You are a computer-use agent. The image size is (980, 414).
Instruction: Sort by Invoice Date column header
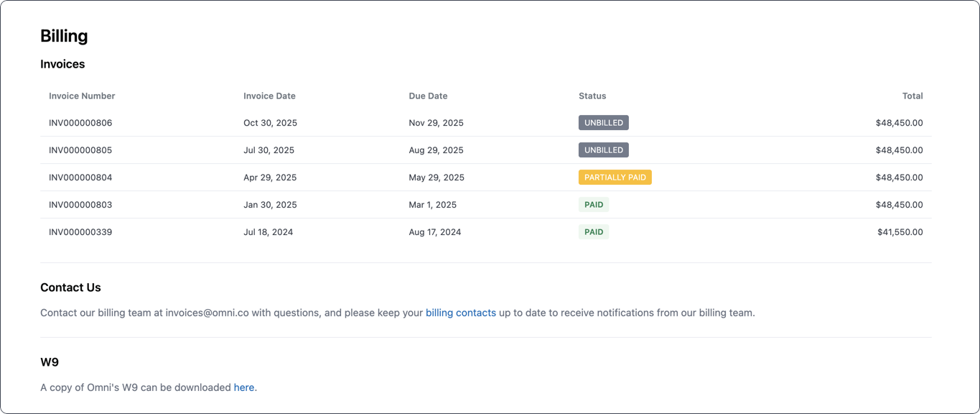point(269,96)
